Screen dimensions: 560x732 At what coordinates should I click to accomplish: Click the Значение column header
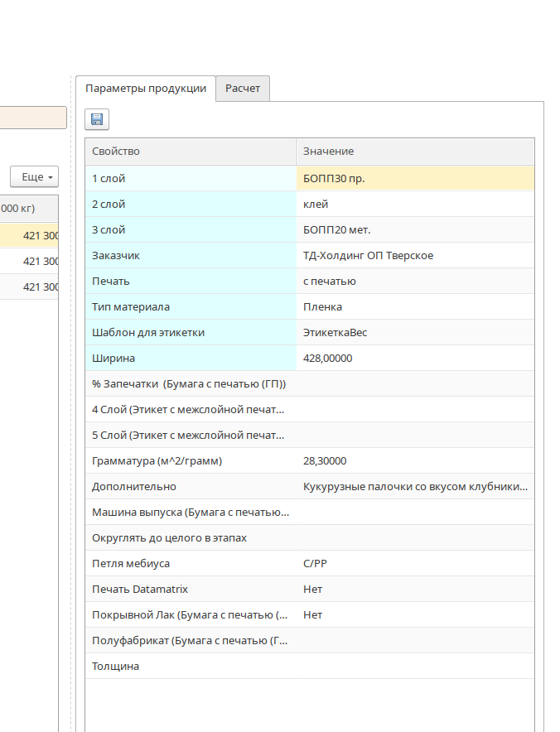[414, 152]
